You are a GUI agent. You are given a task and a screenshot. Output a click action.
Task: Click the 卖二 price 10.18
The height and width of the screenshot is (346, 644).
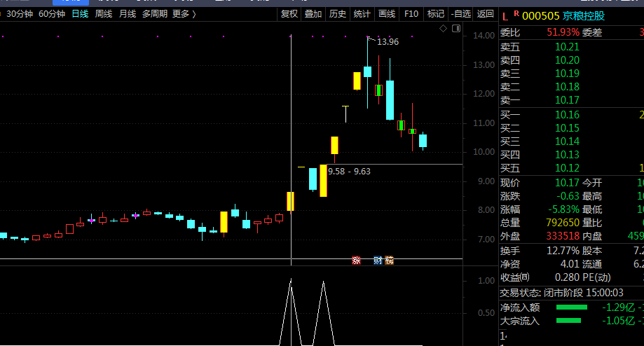[x=567, y=87]
